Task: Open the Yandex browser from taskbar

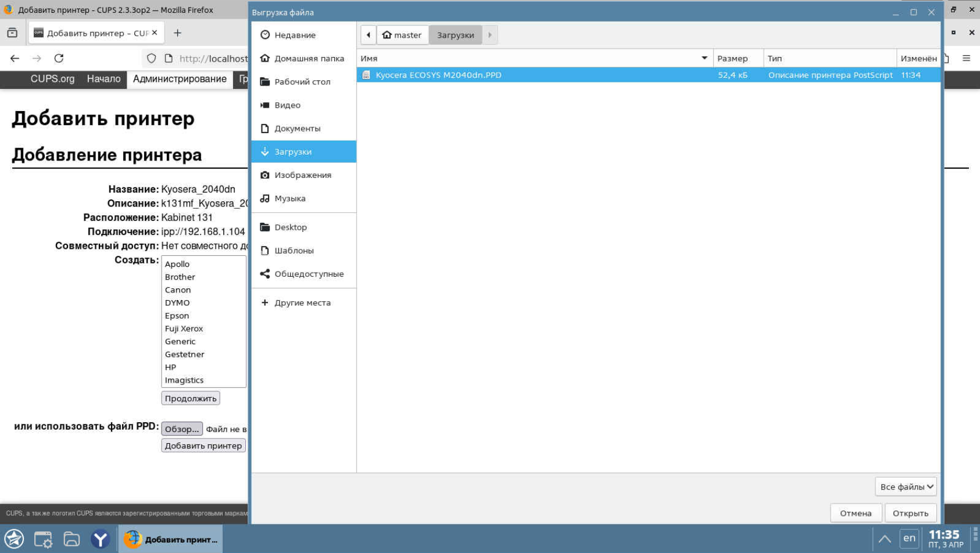Action: (x=100, y=540)
